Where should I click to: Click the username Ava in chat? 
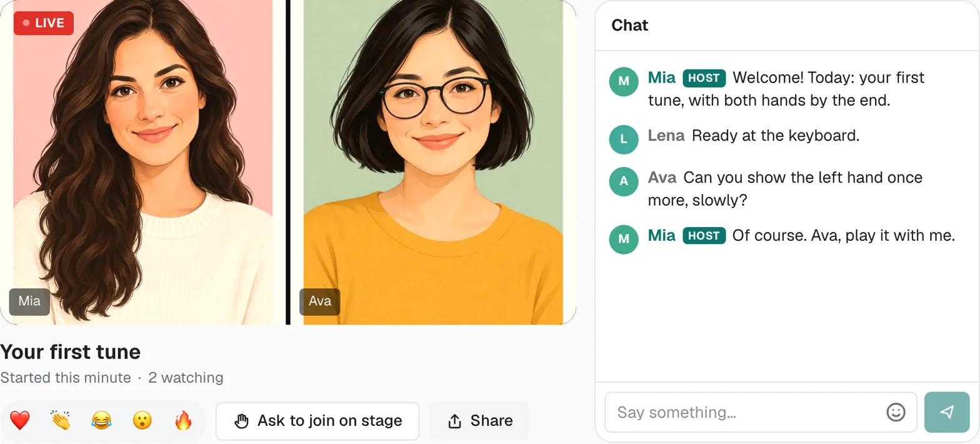point(662,178)
